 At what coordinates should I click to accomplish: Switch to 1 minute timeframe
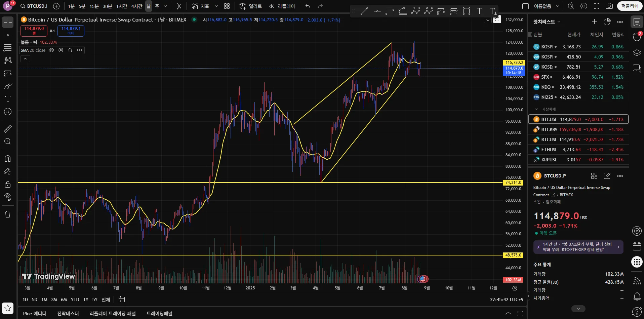click(71, 6)
